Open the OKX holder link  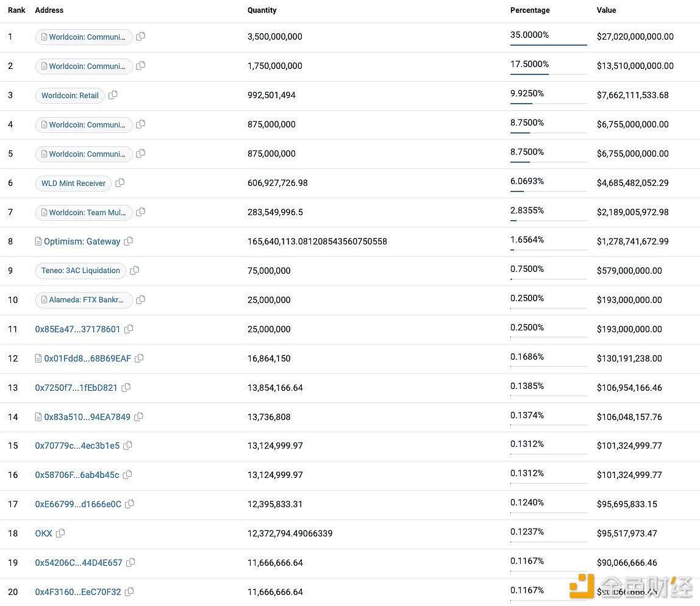[43, 533]
